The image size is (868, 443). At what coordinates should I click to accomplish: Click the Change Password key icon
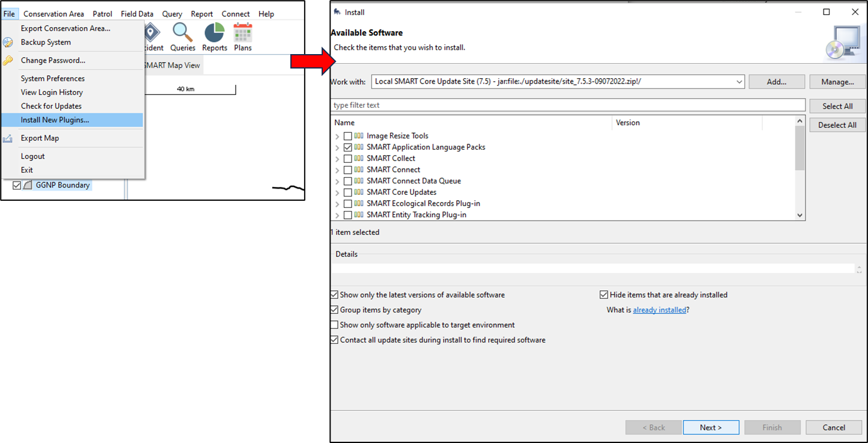(x=8, y=61)
